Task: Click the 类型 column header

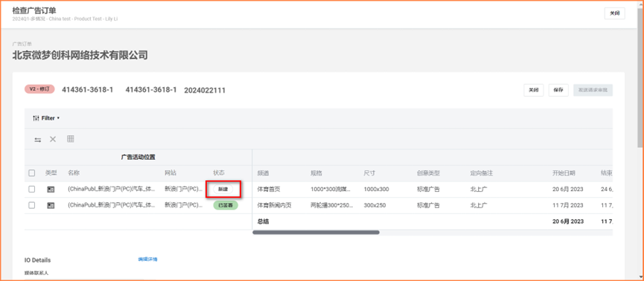Action: coord(51,173)
